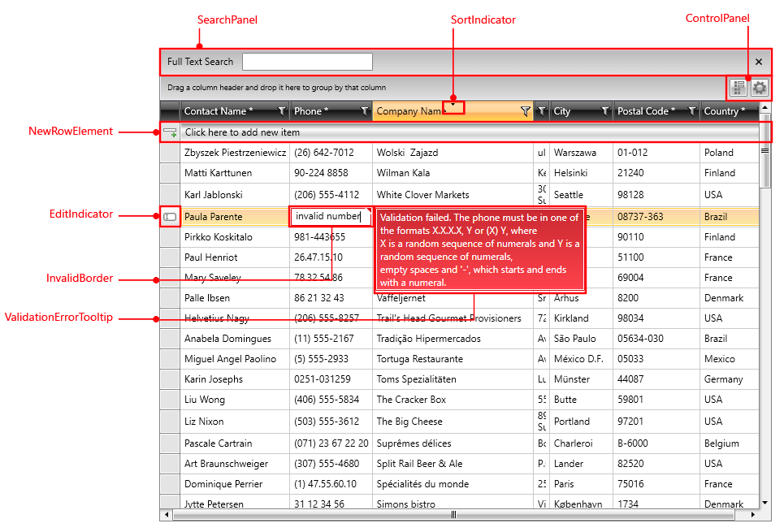Image resolution: width=784 pixels, height=532 pixels.
Task: Click the filter funnel on City column
Action: (605, 110)
